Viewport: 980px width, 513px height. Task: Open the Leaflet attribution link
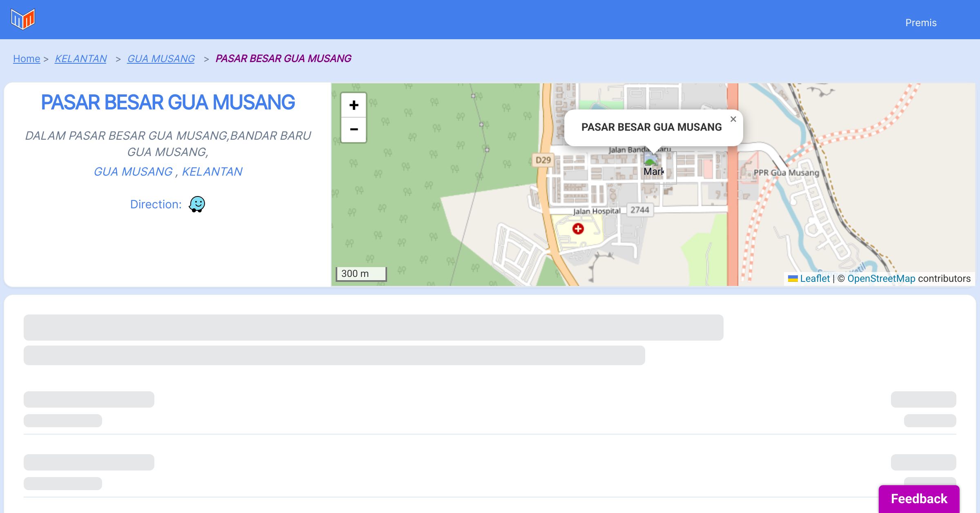pyautogui.click(x=815, y=279)
